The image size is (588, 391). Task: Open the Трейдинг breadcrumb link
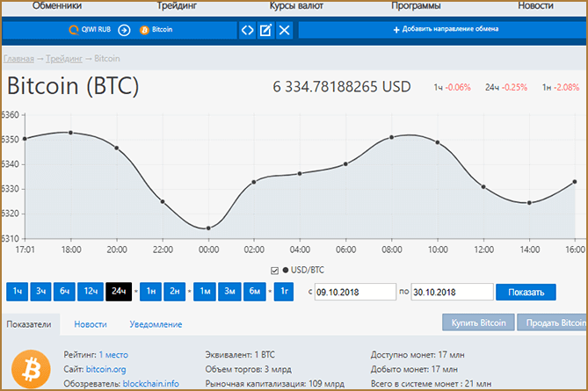pyautogui.click(x=64, y=59)
